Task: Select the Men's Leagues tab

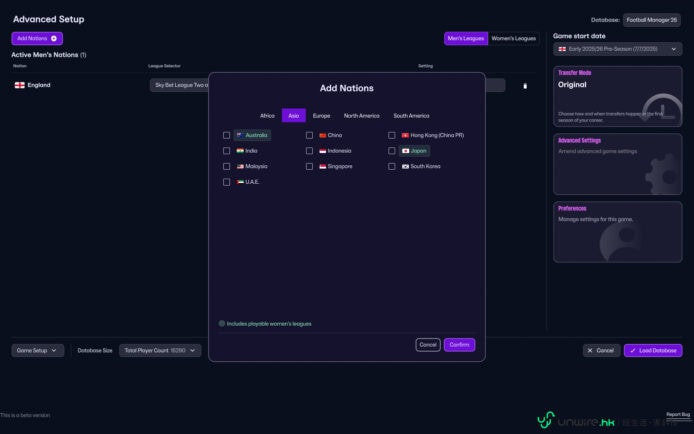Action: (466, 38)
